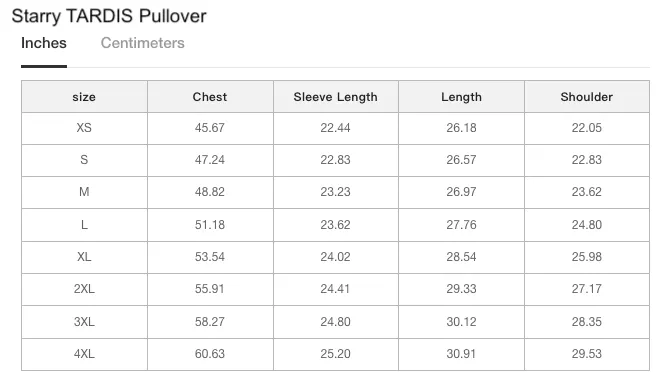Click the Sleeve Length column header
This screenshot has width=663, height=383.
[x=335, y=97]
